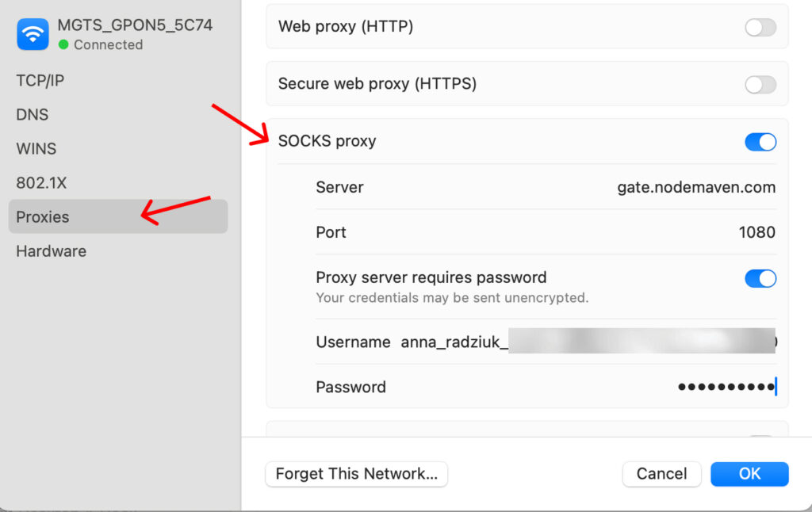Open the DNS settings section
The width and height of the screenshot is (812, 512).
coord(31,114)
